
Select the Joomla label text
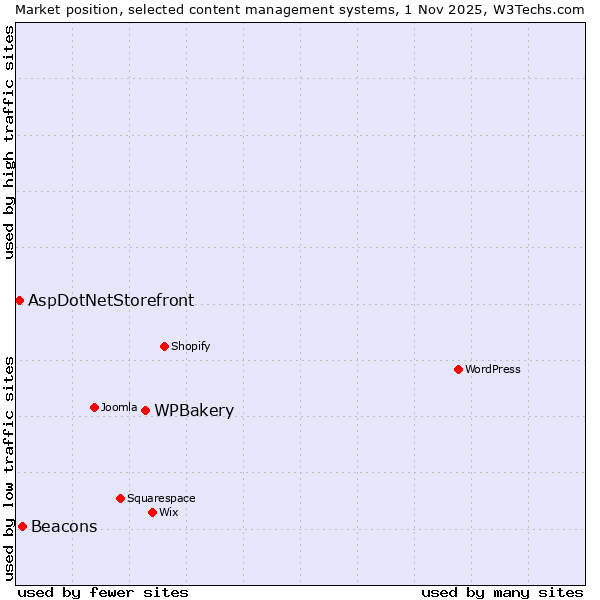(119, 407)
